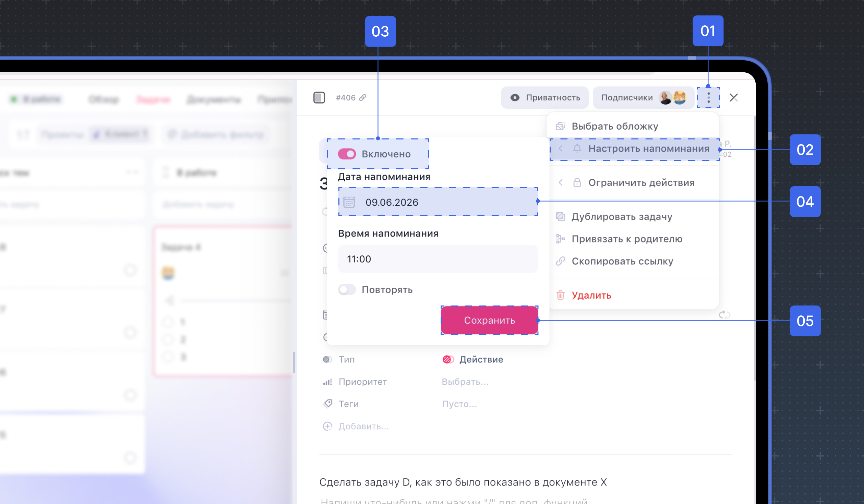Viewport: 864px width, 504px height.
Task: Open Приоритет Выбрать... dropdown
Action: point(465,382)
